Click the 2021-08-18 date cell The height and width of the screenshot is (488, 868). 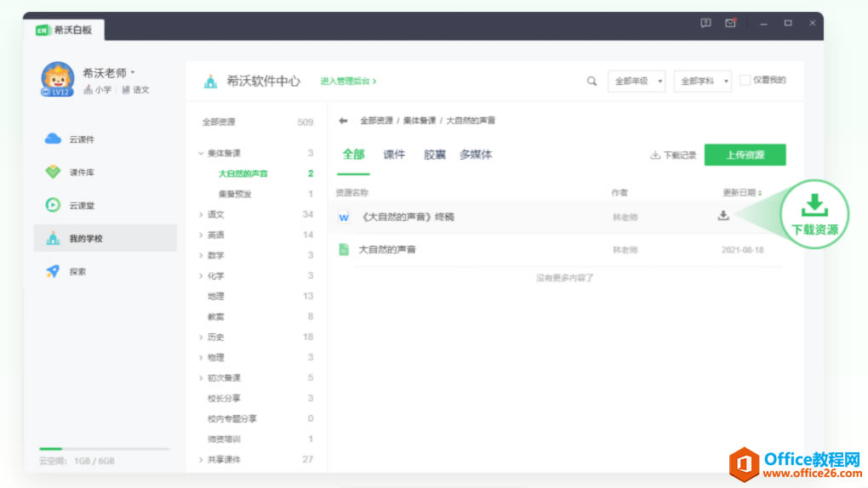point(742,250)
